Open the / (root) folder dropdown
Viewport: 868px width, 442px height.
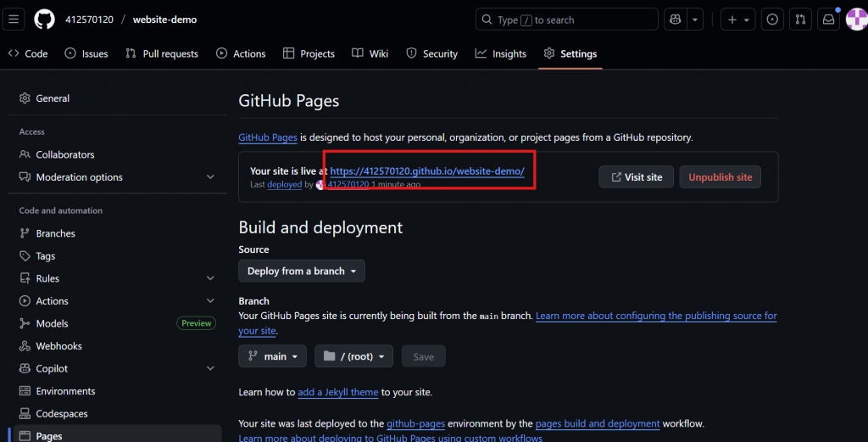click(353, 356)
